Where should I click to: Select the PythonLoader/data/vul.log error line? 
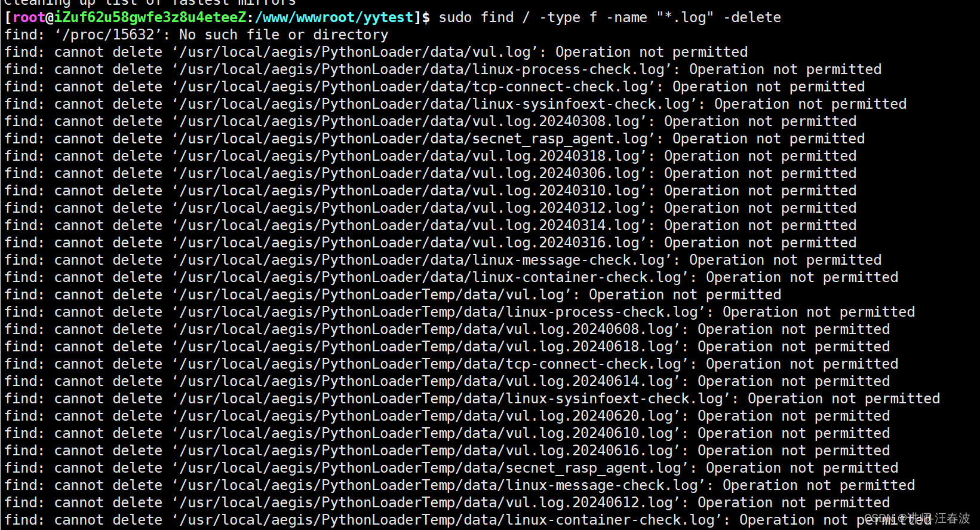[x=376, y=52]
